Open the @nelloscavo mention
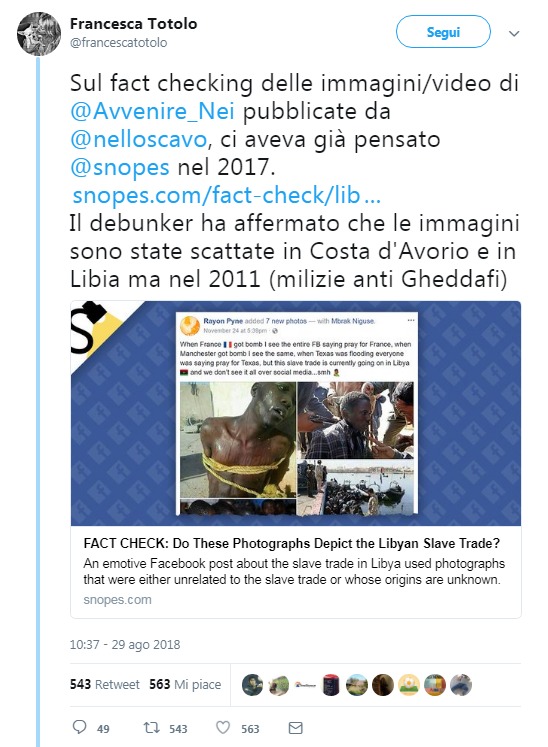 [139, 139]
